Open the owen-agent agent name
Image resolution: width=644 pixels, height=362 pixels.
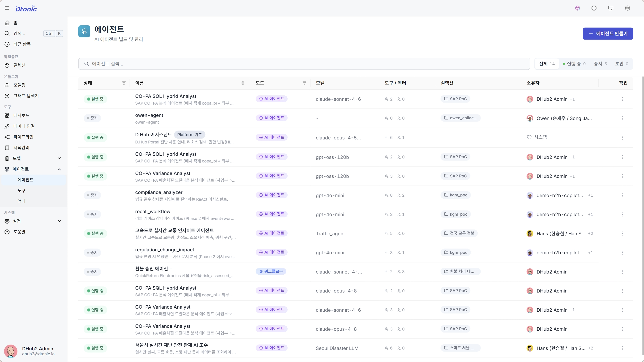click(149, 115)
